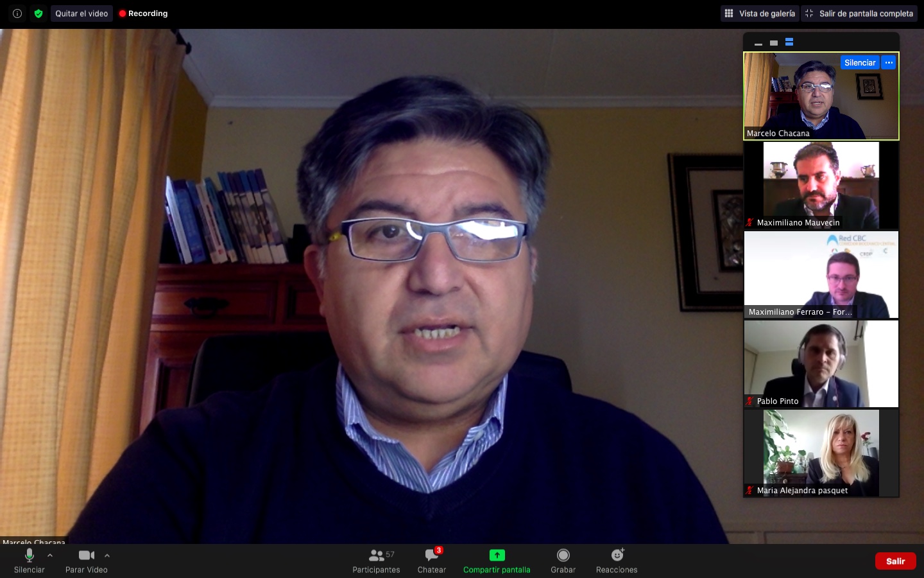Mute microphone using bottom Silenciar control

pos(29,561)
